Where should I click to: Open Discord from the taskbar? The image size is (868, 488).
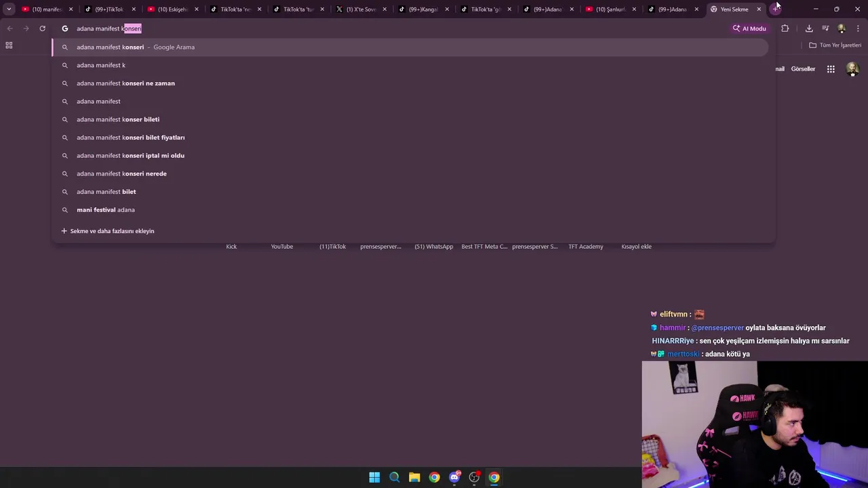click(x=454, y=477)
